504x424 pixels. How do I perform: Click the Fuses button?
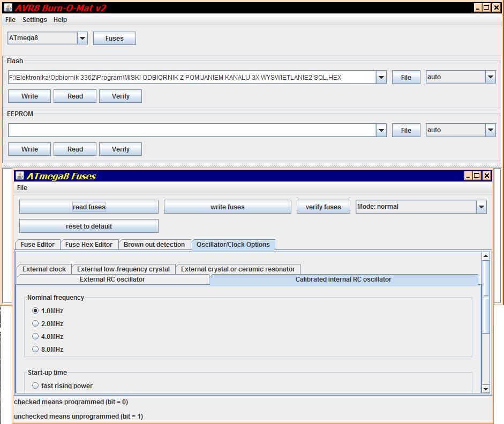pyautogui.click(x=115, y=38)
